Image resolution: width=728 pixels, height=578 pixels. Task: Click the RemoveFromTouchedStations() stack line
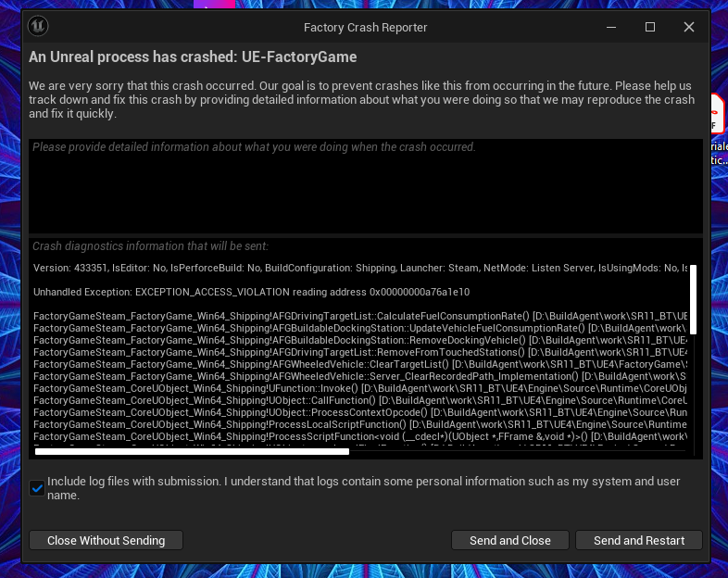pyautogui.click(x=360, y=352)
